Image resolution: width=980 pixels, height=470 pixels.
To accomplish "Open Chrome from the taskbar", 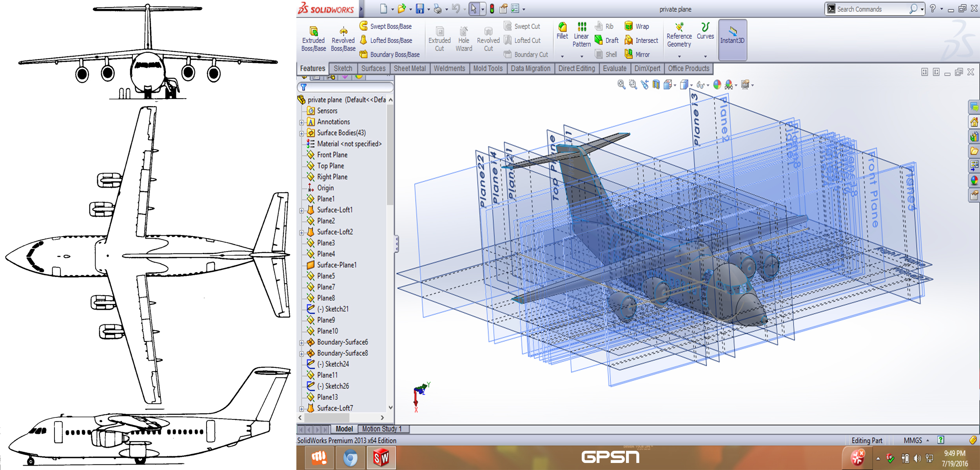I will point(350,457).
